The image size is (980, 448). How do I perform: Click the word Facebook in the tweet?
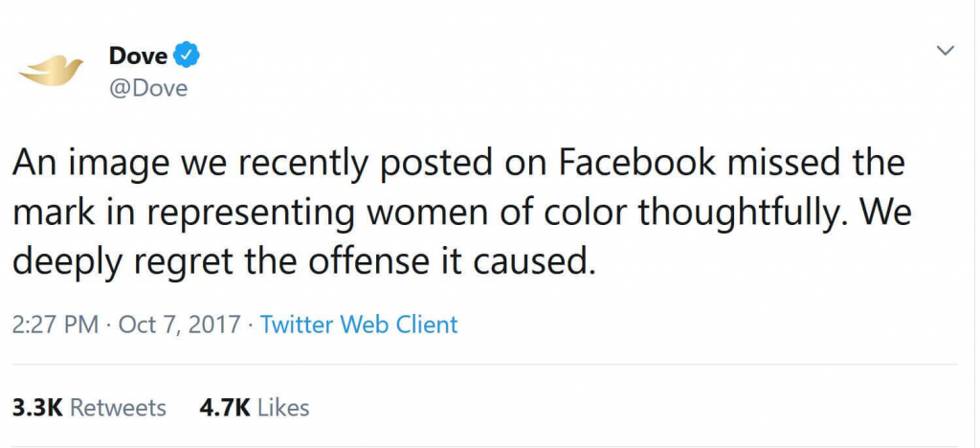pos(636,162)
